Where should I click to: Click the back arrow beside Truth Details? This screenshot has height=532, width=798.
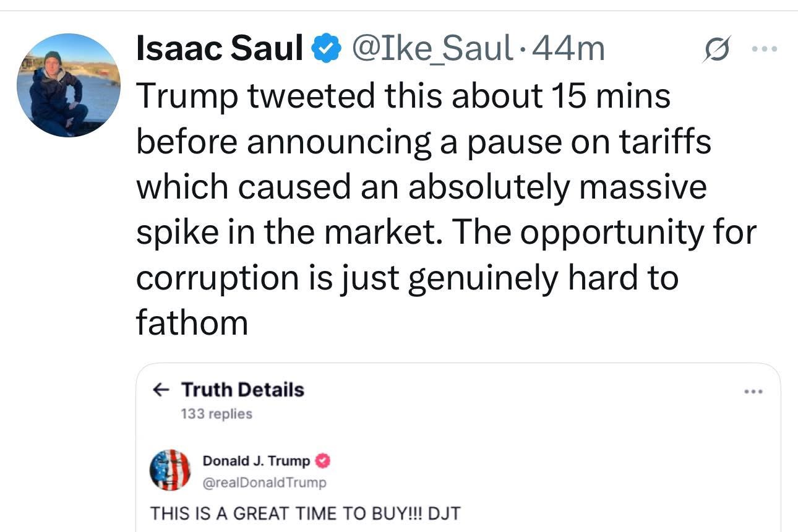[x=161, y=390]
